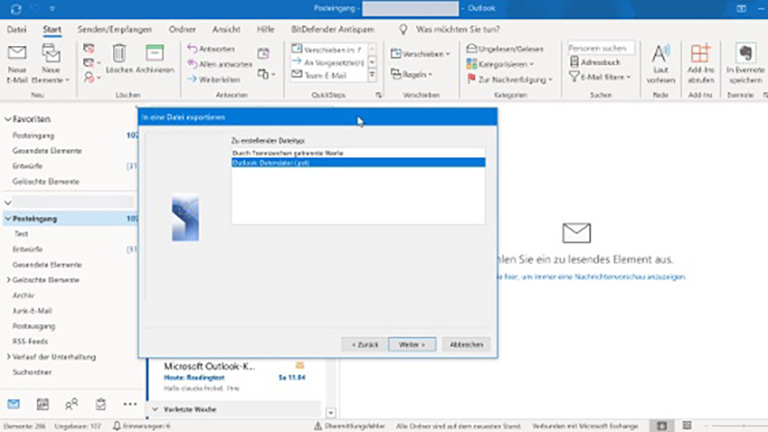Toggle normal view button in status bar
Screen dimensions: 768x432
(663, 425)
